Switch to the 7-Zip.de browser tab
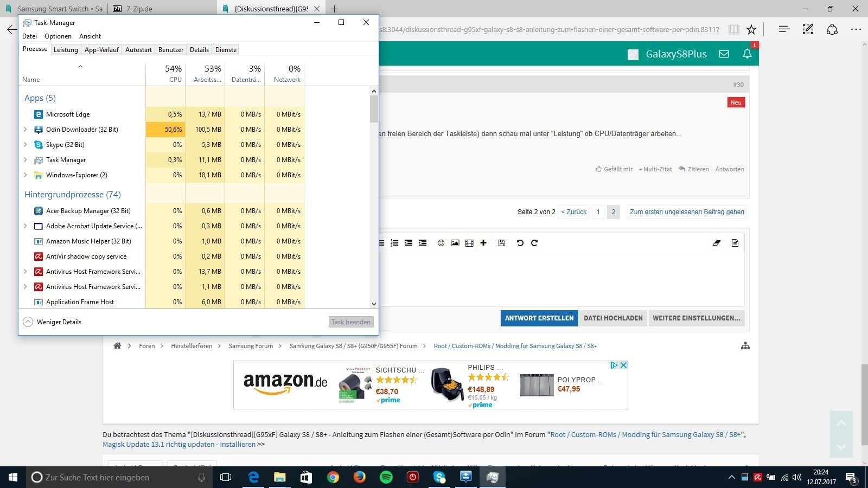Viewport: 868px width, 488px height. coord(162,9)
